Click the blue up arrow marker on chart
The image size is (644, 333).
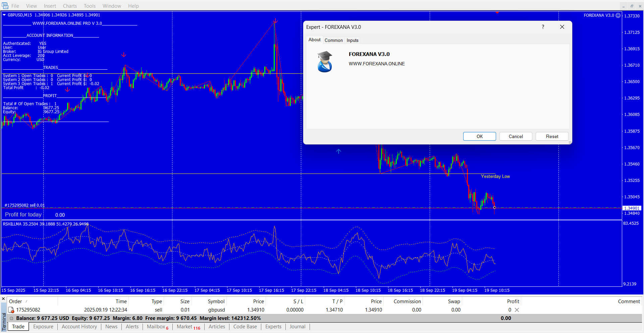click(x=338, y=151)
